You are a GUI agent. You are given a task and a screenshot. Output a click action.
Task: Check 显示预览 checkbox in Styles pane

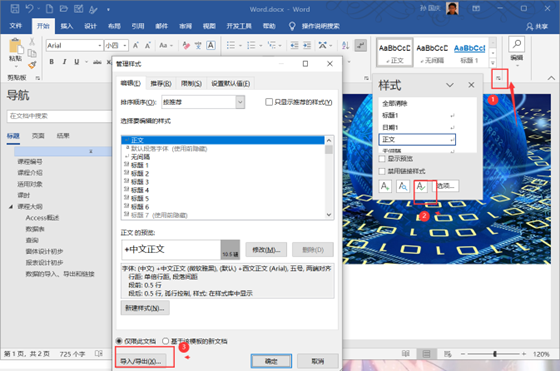(382, 159)
